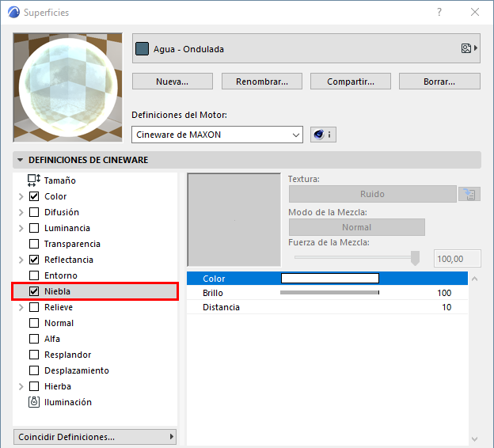Click the Nueva... button

click(x=172, y=82)
